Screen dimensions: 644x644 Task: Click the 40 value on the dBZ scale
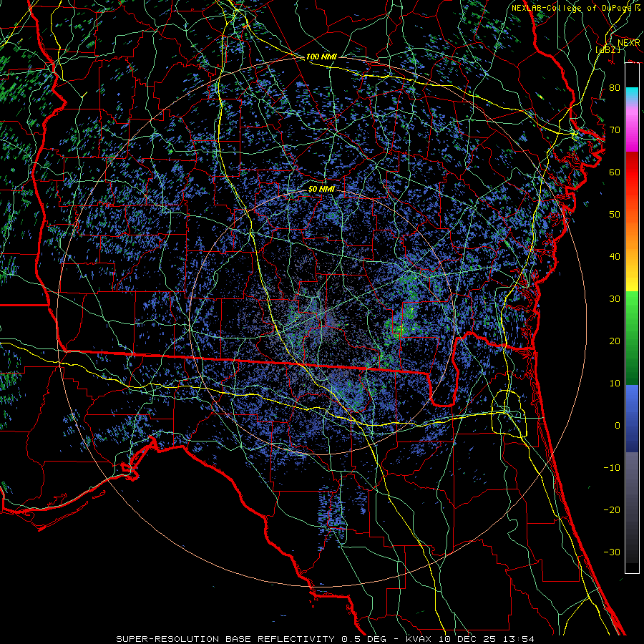(615, 257)
